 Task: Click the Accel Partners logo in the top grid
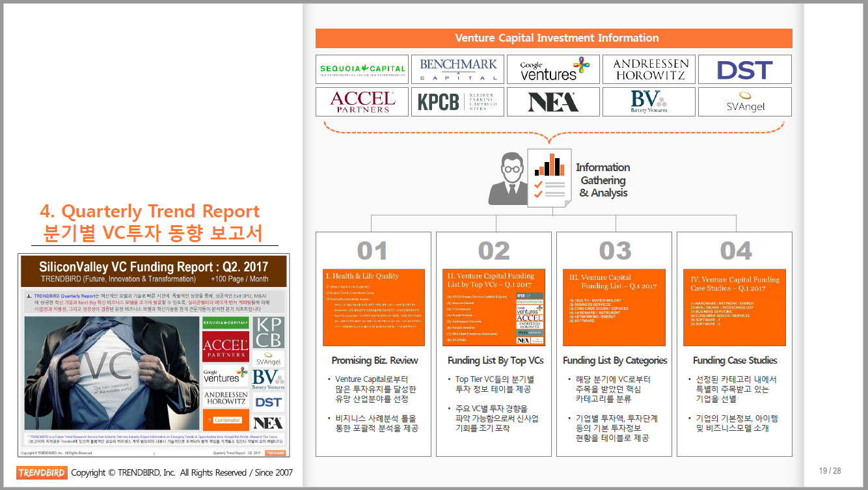(362, 102)
